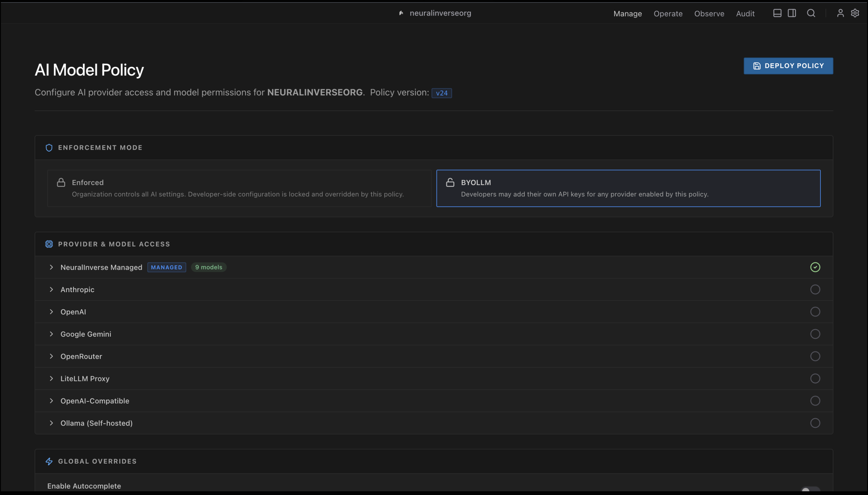Toggle the side panel layout icon
868x495 pixels.
tap(791, 13)
